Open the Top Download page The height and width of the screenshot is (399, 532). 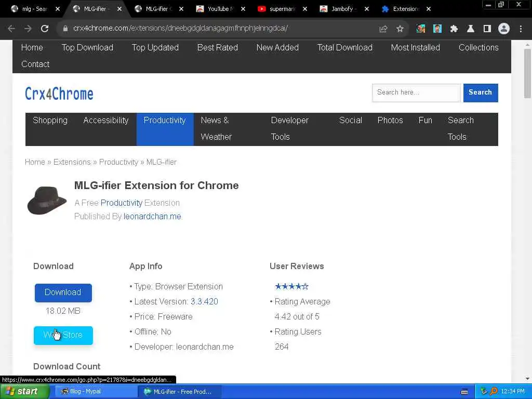[x=87, y=48]
